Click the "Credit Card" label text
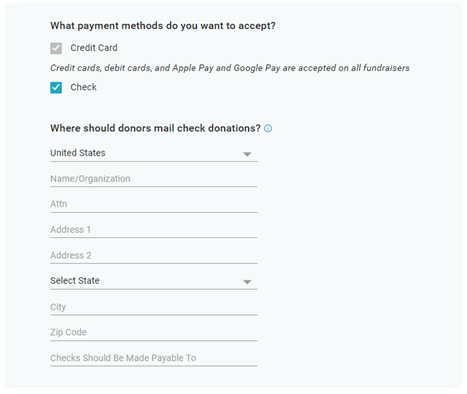The height and width of the screenshot is (394, 467). point(94,48)
